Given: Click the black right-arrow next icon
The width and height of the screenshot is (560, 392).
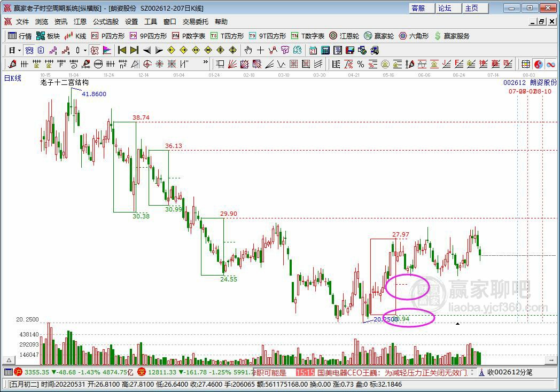Looking at the screenshot, I should 159,50.
